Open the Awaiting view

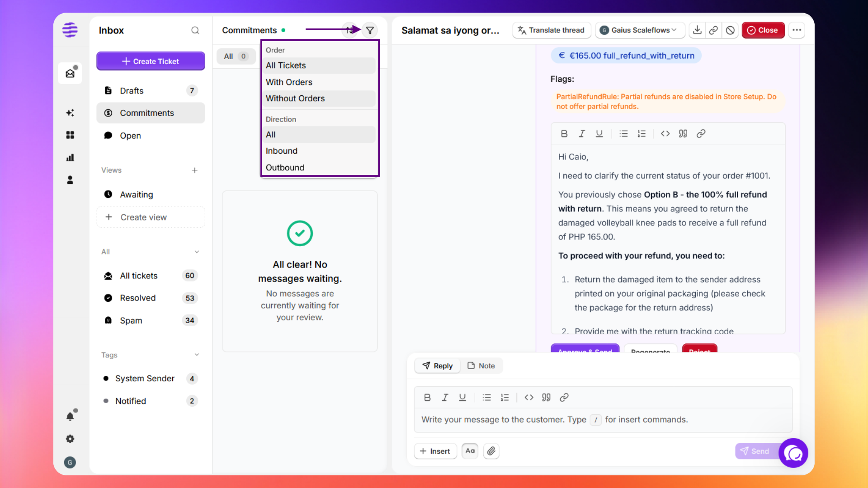[x=151, y=194]
